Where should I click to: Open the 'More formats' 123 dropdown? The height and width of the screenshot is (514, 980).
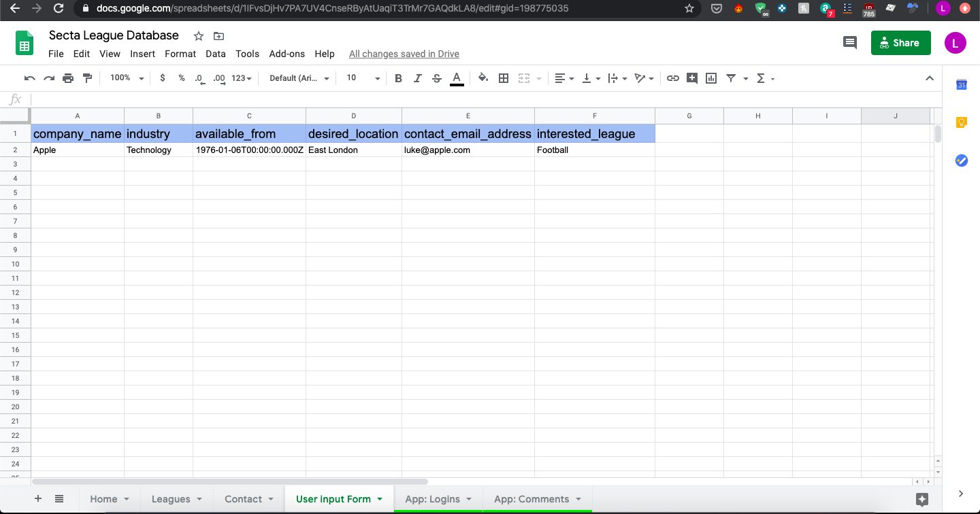click(x=240, y=78)
